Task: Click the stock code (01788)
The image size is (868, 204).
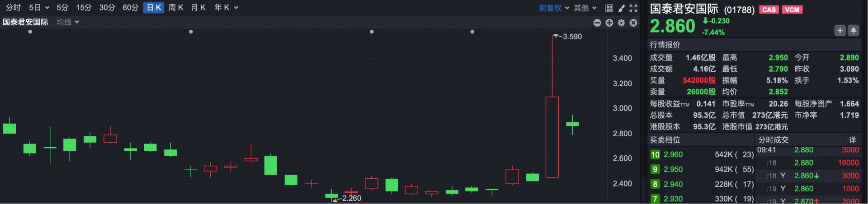Action: [x=739, y=9]
